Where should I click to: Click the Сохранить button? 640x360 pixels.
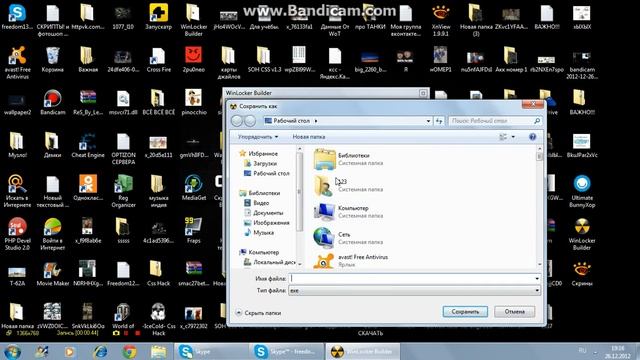pyautogui.click(x=465, y=311)
